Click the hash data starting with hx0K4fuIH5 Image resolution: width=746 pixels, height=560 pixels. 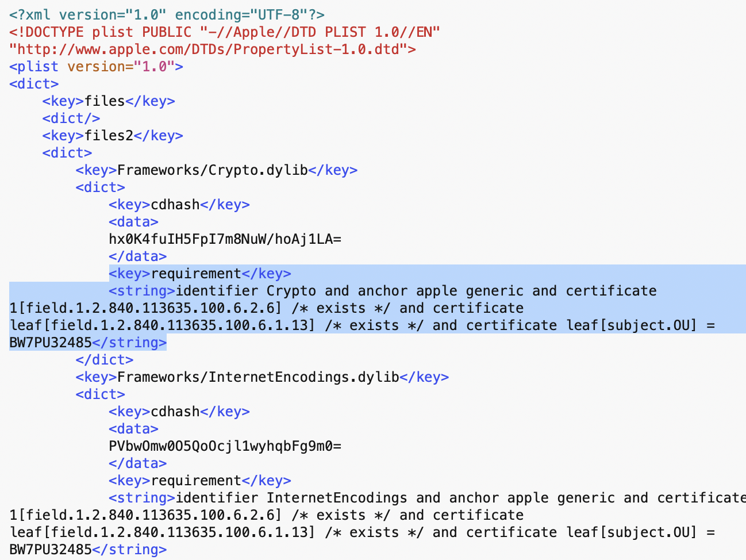pos(225,239)
